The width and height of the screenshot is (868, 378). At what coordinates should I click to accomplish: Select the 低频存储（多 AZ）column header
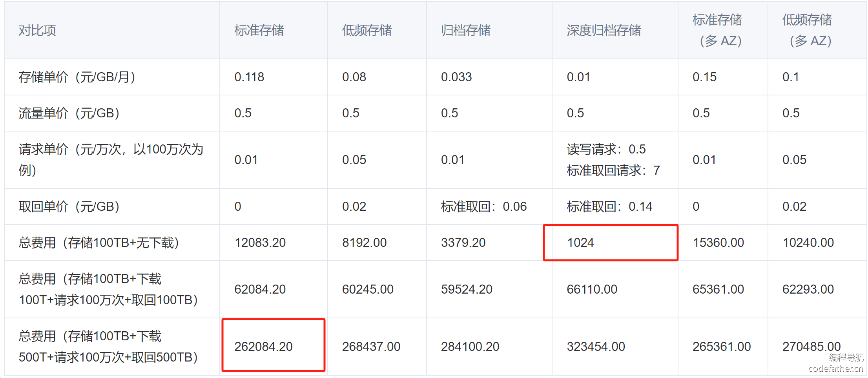pos(807,30)
